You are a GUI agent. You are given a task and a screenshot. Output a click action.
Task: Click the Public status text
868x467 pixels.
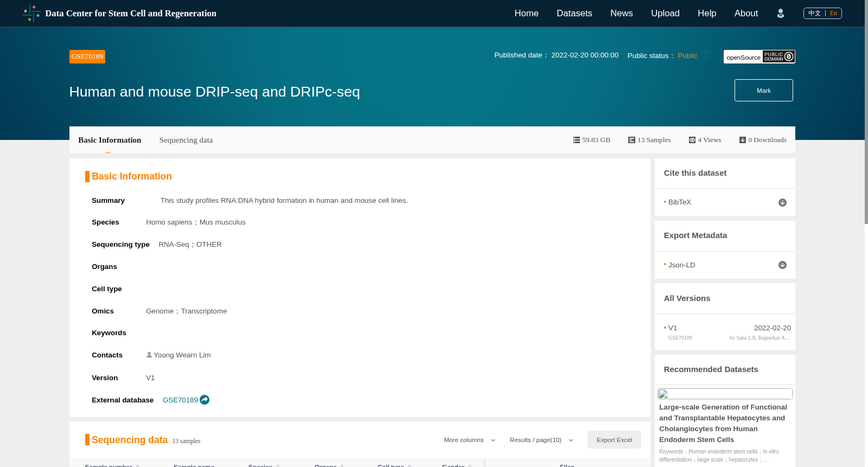687,56
